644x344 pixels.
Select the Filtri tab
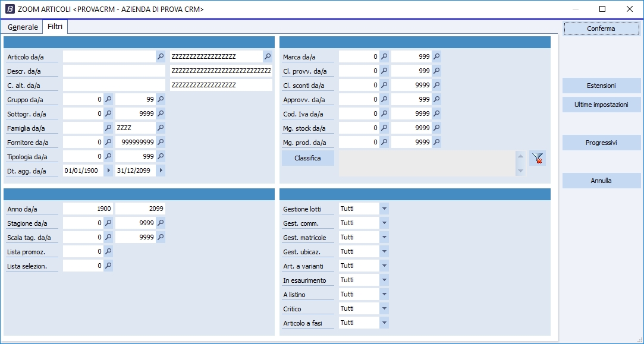coord(55,27)
